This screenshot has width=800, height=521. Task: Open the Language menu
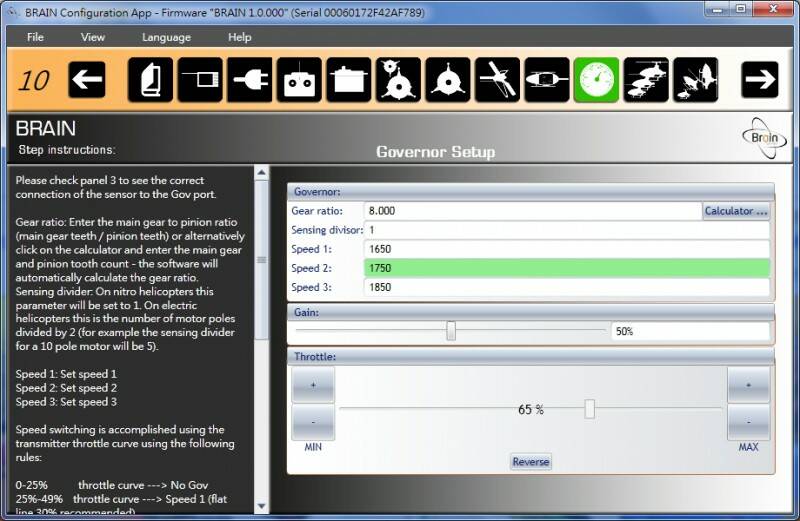[166, 37]
